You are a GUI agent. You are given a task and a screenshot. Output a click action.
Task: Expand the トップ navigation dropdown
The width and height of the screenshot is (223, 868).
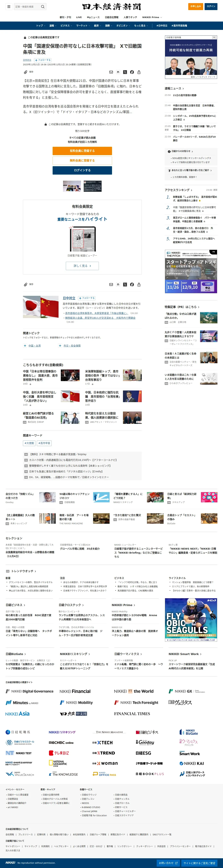pos(40,26)
